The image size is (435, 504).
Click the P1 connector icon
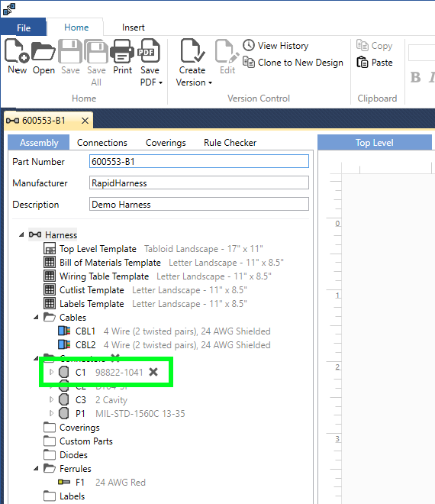click(x=63, y=413)
